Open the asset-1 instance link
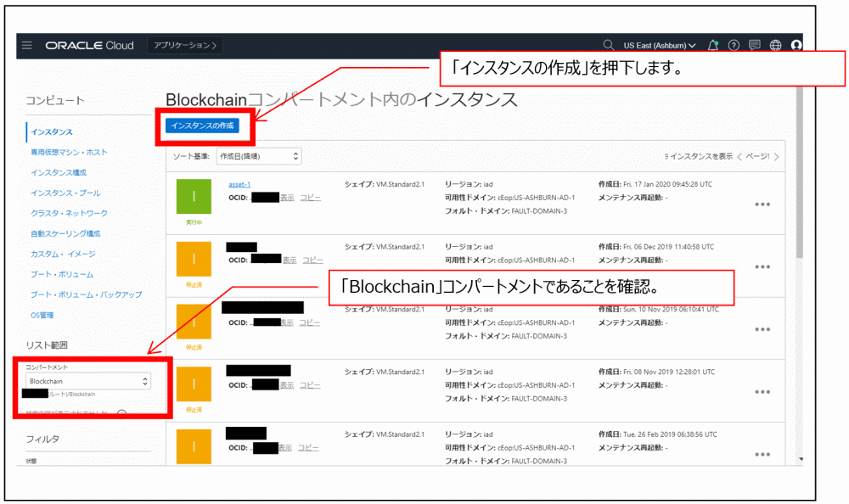Viewport: 849px width, 504px height. point(239,185)
